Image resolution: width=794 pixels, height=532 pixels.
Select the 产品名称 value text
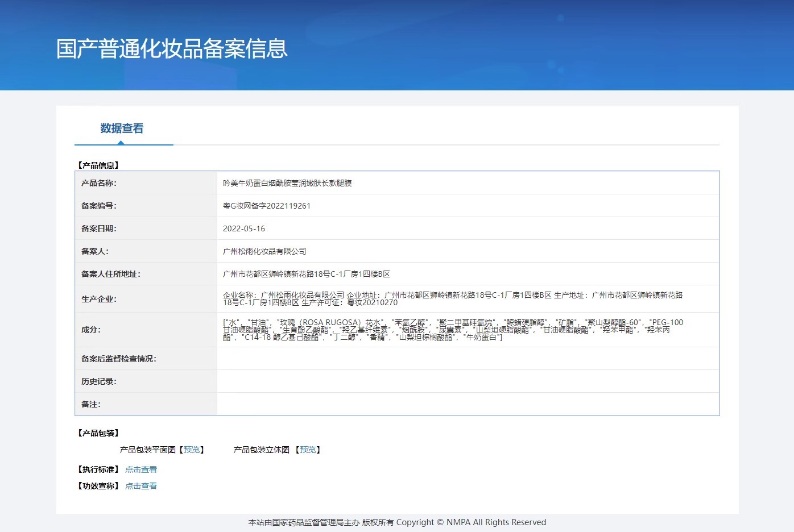287,183
